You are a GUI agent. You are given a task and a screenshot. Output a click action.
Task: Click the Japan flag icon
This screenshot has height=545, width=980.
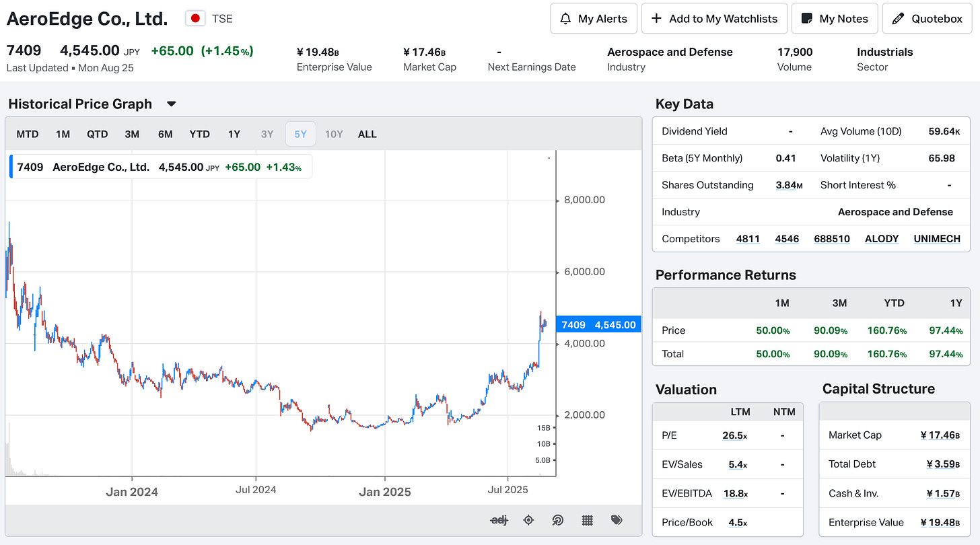(x=195, y=18)
